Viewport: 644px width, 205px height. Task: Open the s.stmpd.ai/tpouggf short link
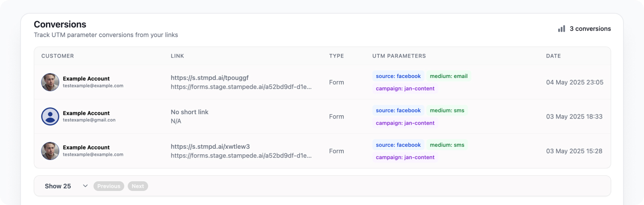210,78
